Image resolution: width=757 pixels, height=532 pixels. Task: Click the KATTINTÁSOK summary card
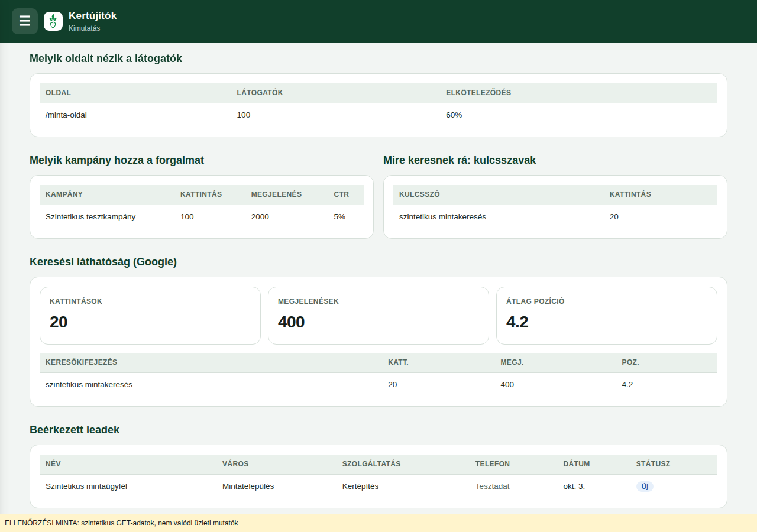150,316
